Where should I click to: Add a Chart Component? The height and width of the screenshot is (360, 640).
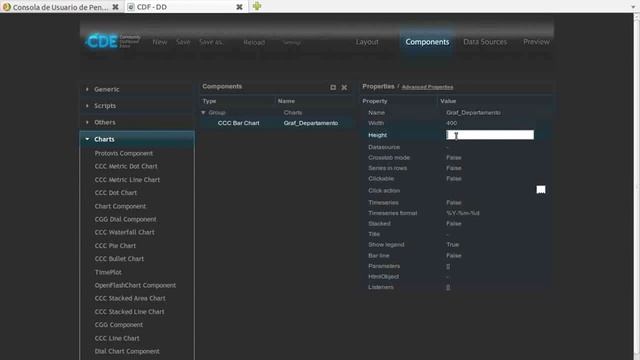point(120,206)
